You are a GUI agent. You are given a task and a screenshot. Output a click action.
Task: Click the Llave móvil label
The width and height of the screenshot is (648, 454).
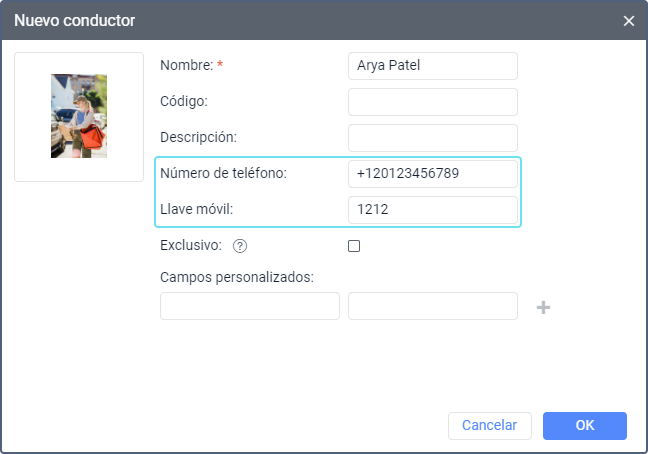[x=202, y=209]
